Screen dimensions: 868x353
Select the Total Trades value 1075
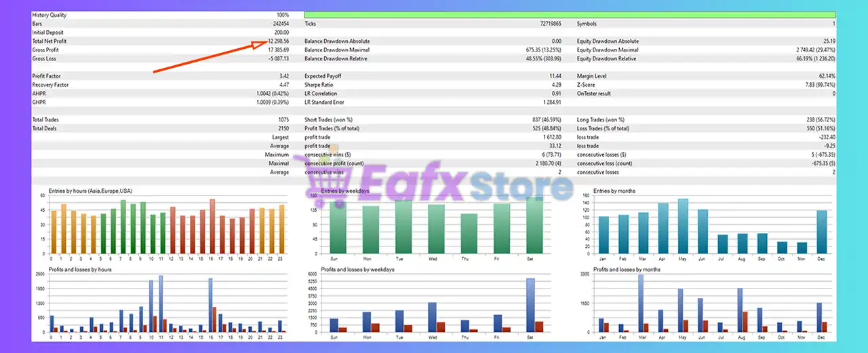tap(282, 119)
